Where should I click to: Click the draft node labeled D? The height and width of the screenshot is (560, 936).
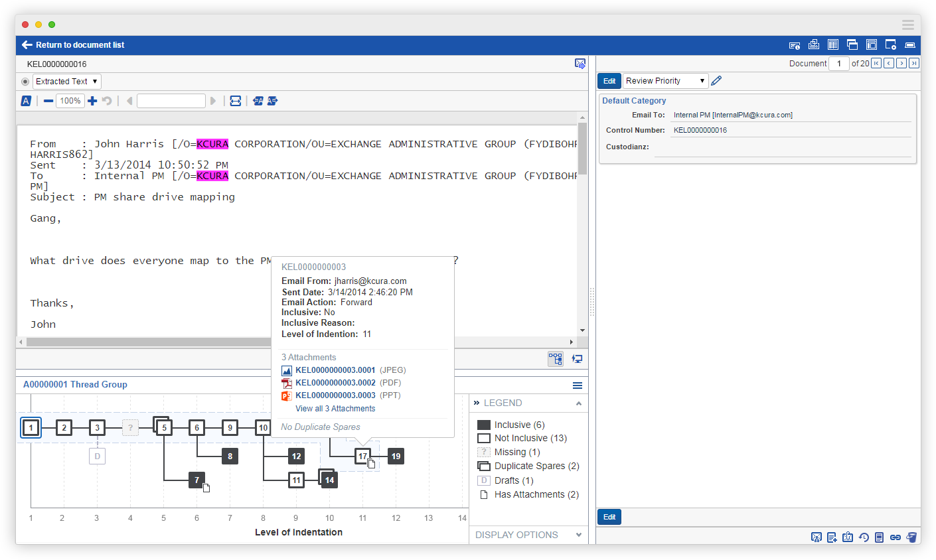click(97, 456)
